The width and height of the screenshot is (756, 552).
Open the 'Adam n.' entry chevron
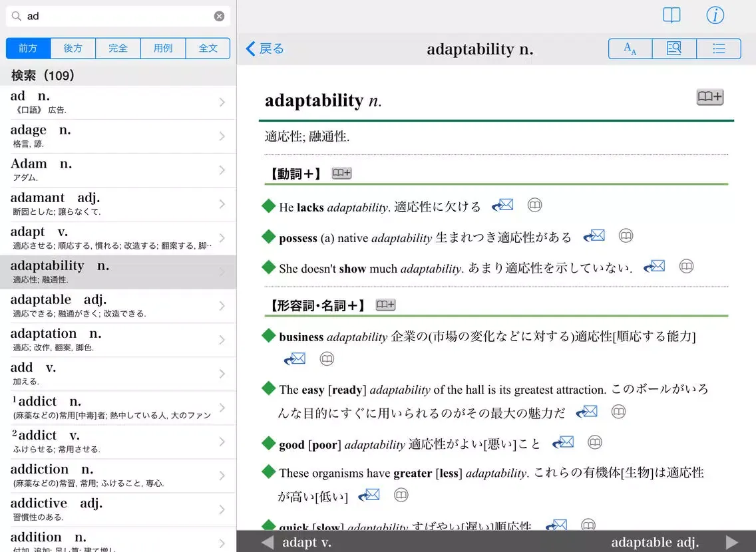tap(222, 170)
